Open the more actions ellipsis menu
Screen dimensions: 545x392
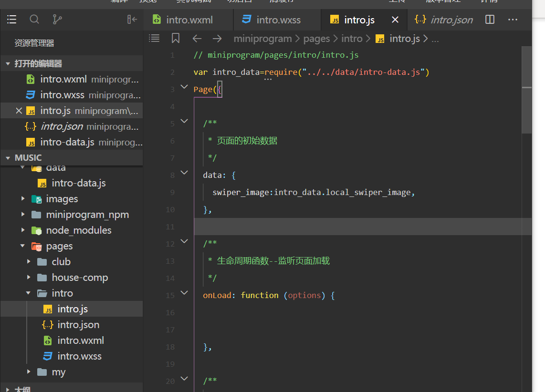tap(513, 20)
